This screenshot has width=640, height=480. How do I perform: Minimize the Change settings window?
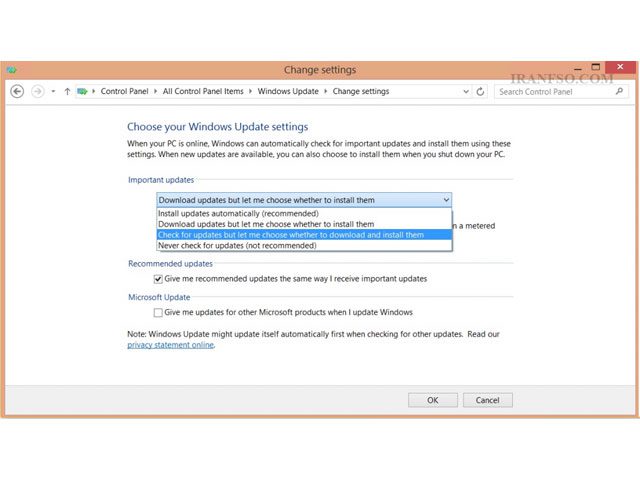click(578, 68)
